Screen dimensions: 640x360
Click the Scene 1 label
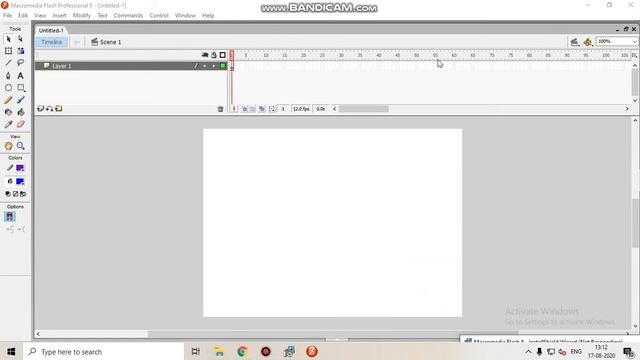pyautogui.click(x=106, y=42)
